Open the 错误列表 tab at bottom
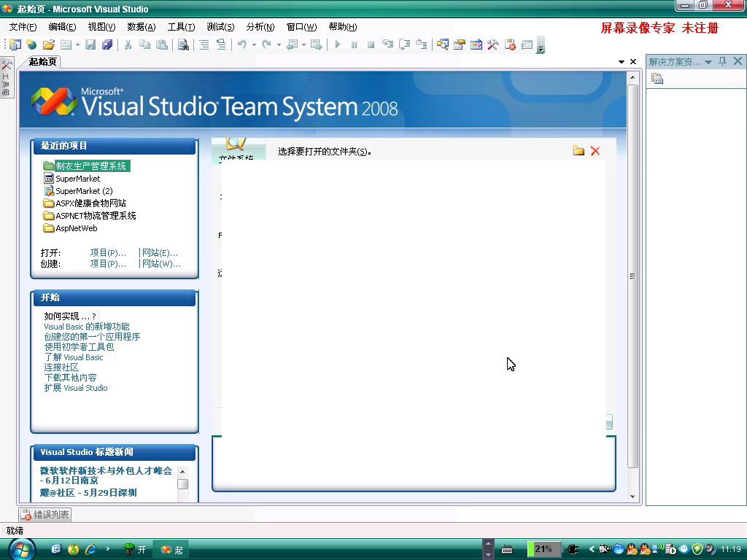747x560 pixels. [45, 515]
